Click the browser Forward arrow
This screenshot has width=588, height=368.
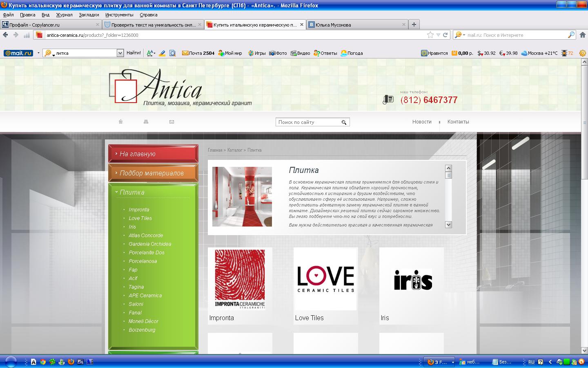coord(16,35)
